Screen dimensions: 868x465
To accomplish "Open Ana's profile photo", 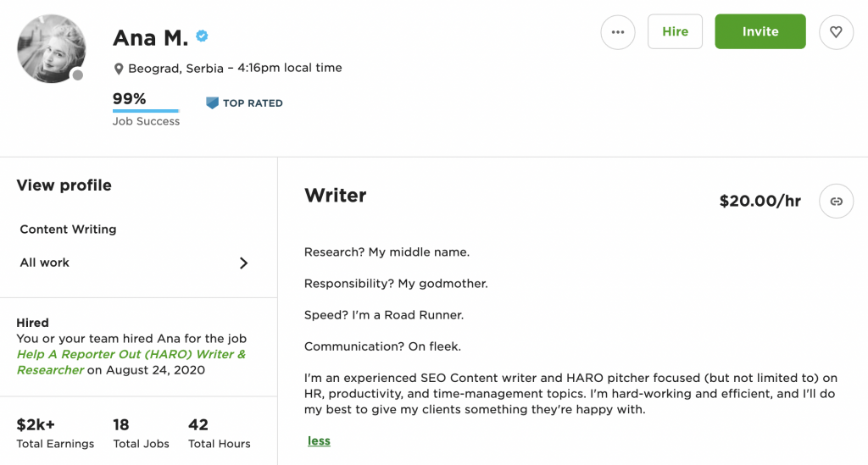I will [52, 48].
